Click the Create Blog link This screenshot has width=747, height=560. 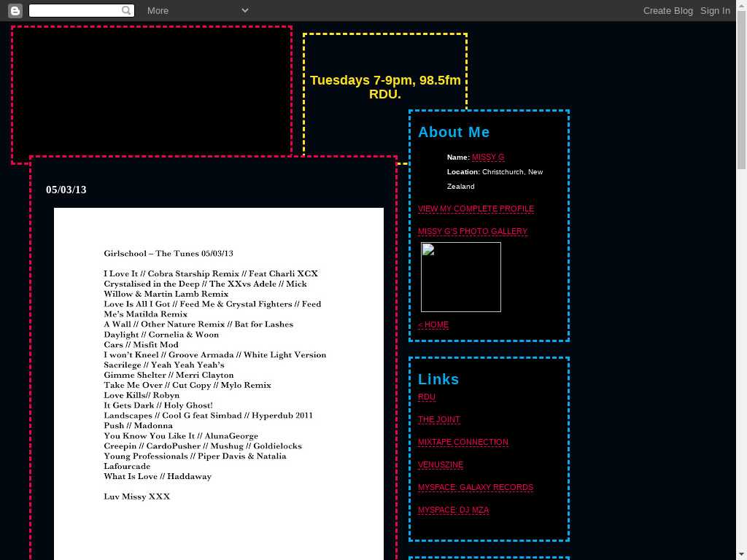[x=667, y=10]
